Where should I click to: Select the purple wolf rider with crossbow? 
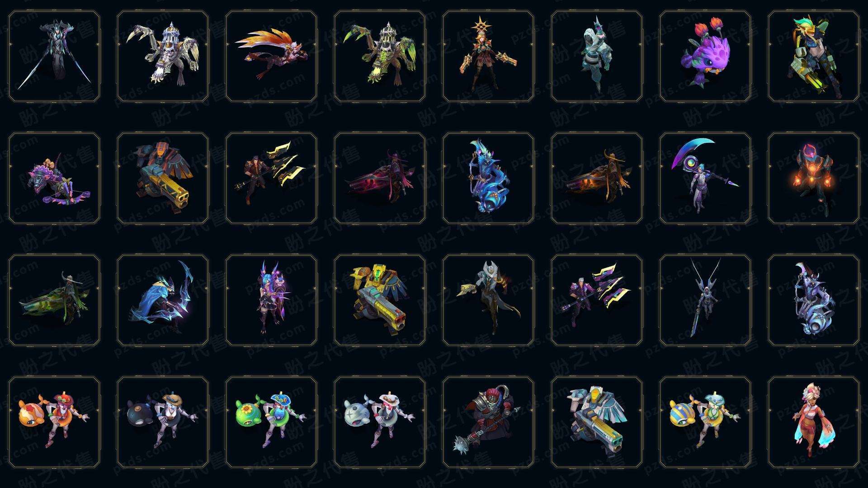coord(54,178)
